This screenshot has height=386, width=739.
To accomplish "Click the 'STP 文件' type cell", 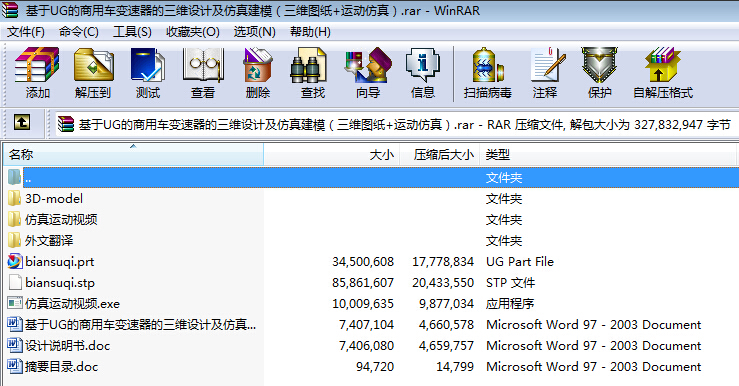I will (510, 283).
